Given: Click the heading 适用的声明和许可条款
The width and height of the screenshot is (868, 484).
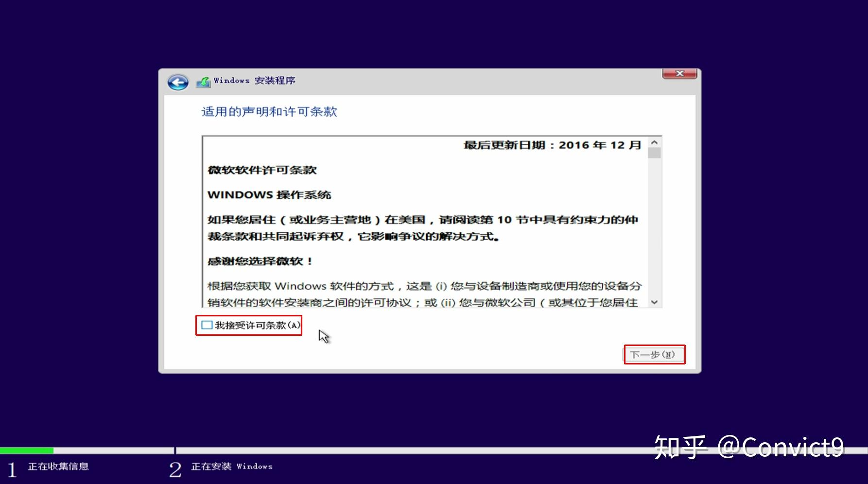Looking at the screenshot, I should coord(269,112).
